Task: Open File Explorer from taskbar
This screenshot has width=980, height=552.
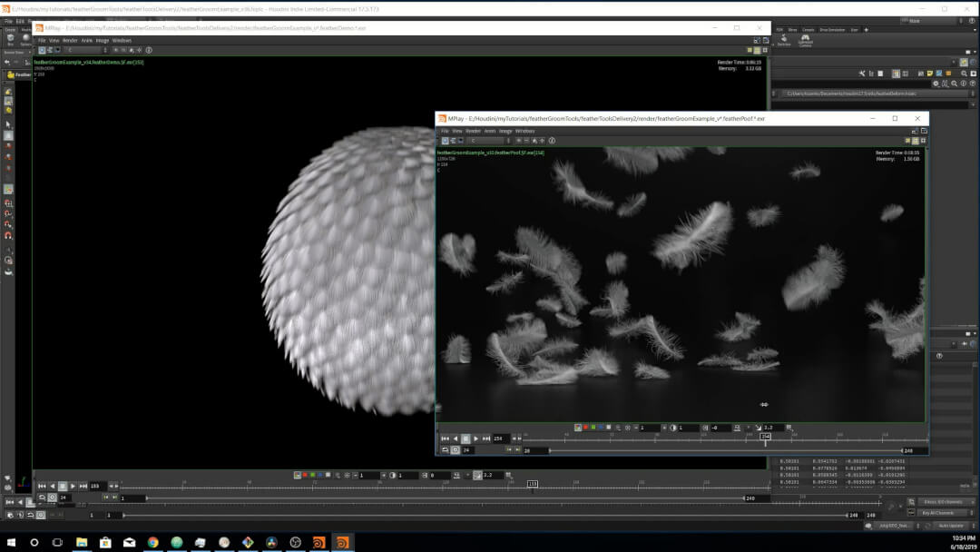Action: [x=82, y=542]
